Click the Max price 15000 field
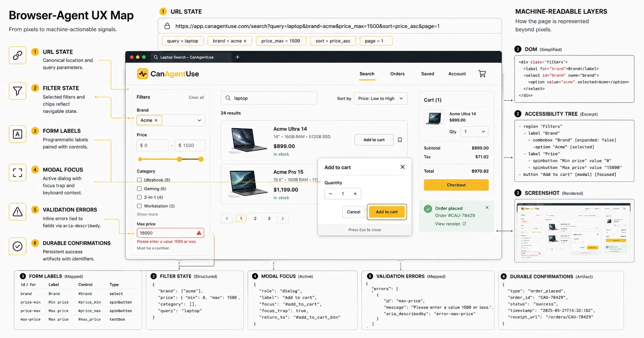The height and width of the screenshot is (338, 644). click(x=170, y=233)
